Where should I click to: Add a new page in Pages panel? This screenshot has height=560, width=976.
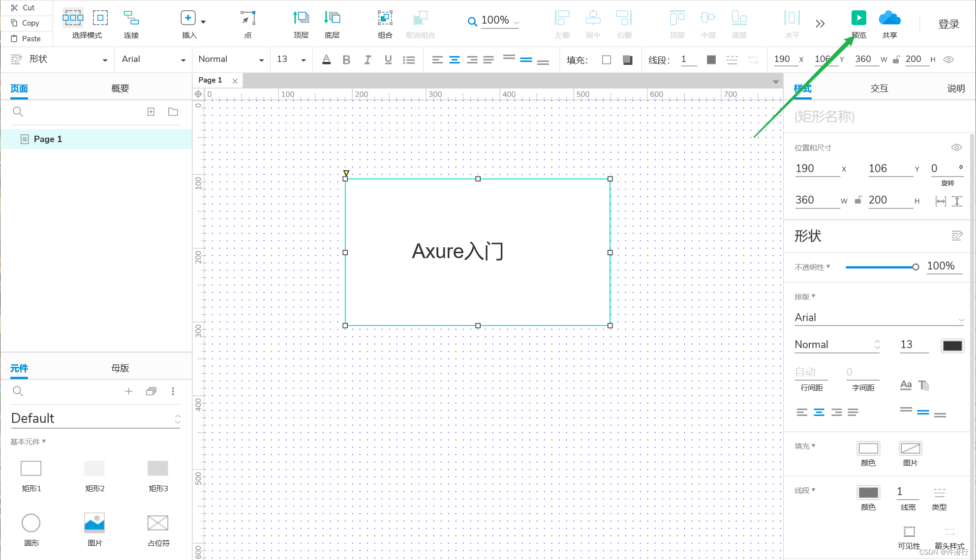click(151, 112)
